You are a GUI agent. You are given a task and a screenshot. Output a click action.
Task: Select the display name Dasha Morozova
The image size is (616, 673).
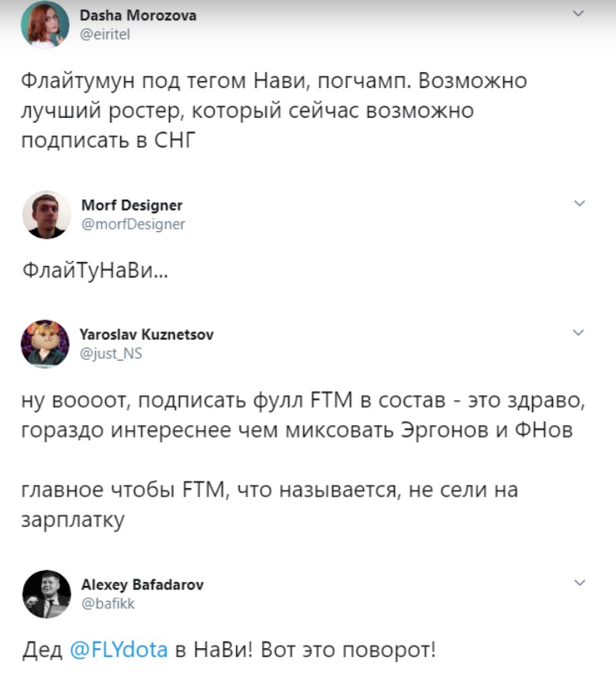[x=137, y=13]
